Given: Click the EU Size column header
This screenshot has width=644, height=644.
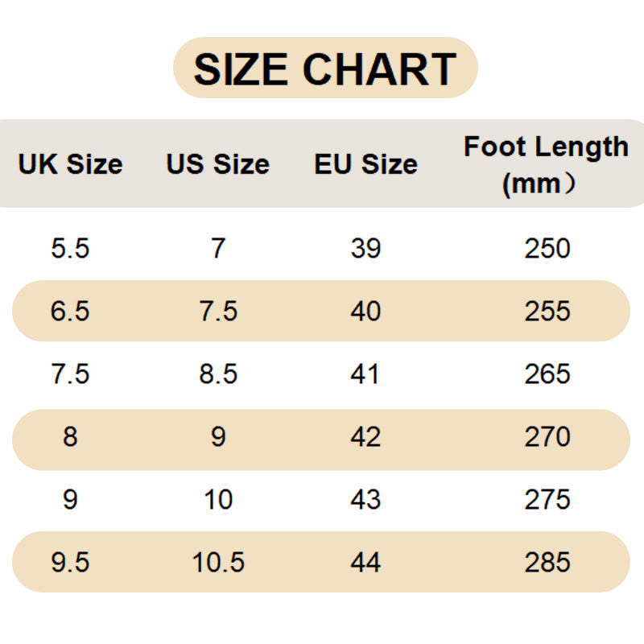Looking at the screenshot, I should [365, 164].
